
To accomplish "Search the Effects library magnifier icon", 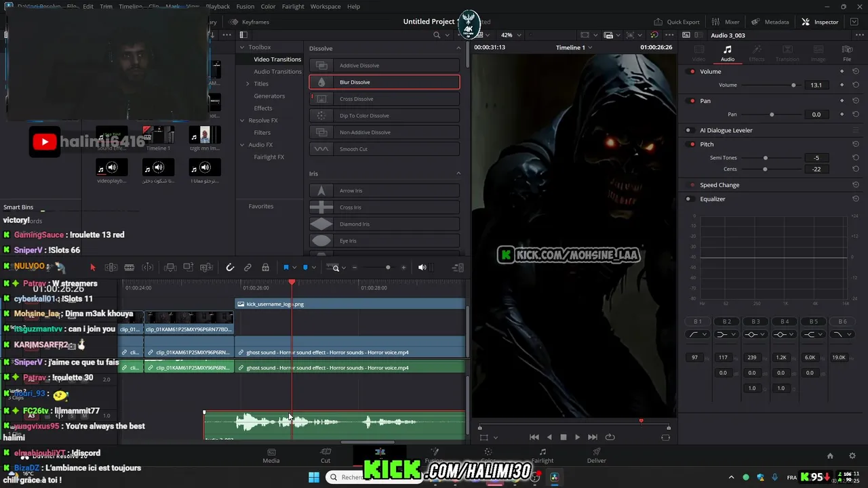I will [437, 35].
